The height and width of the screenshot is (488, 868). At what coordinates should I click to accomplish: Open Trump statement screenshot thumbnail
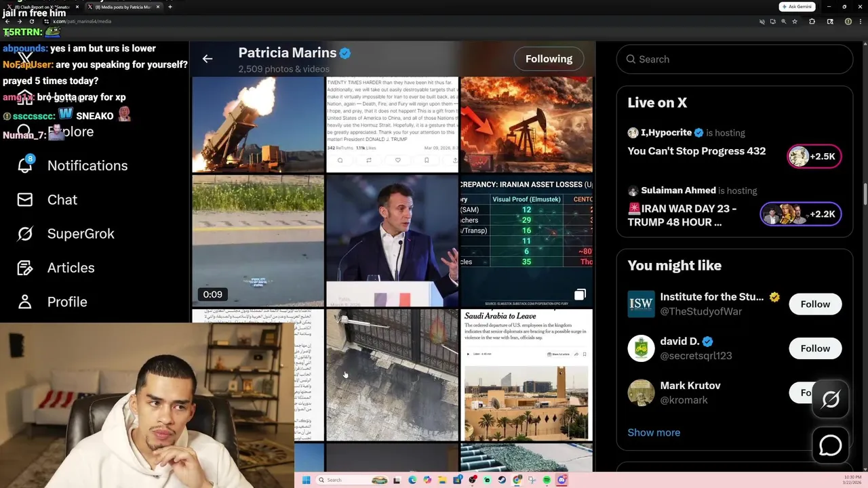(392, 125)
